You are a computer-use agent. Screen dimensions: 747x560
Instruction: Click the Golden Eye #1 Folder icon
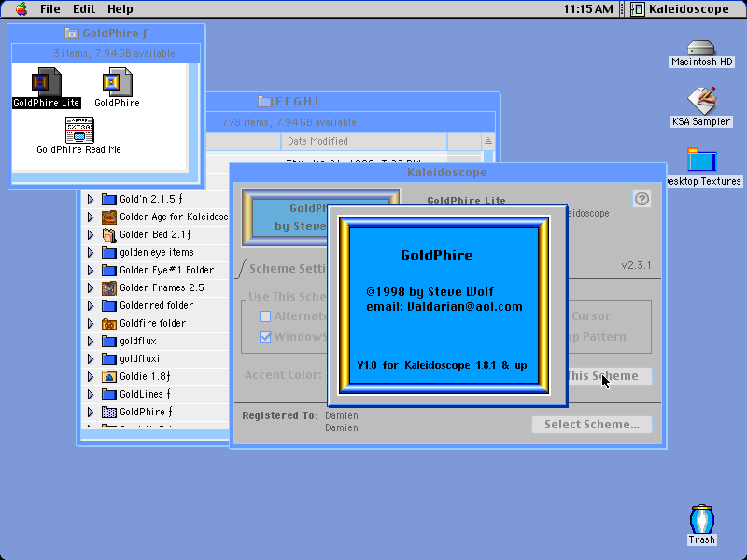pyautogui.click(x=109, y=270)
